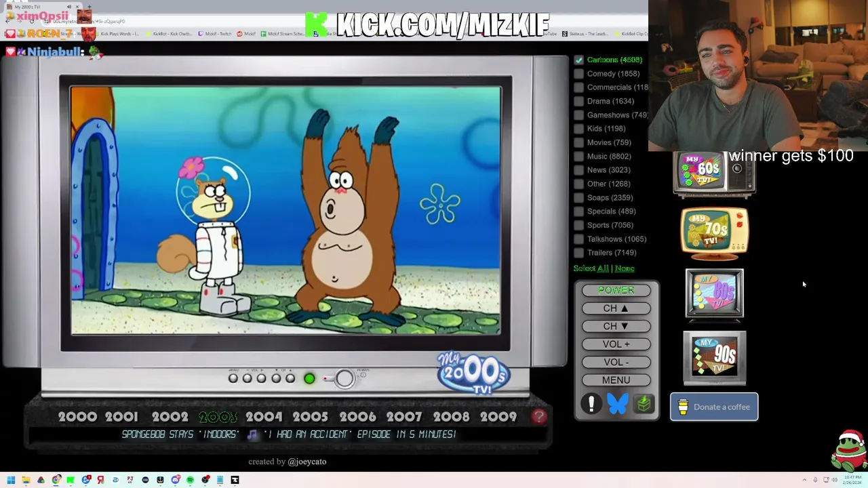This screenshot has height=488, width=868.
Task: Click the My 2000s TV logo
Action: 473,373
